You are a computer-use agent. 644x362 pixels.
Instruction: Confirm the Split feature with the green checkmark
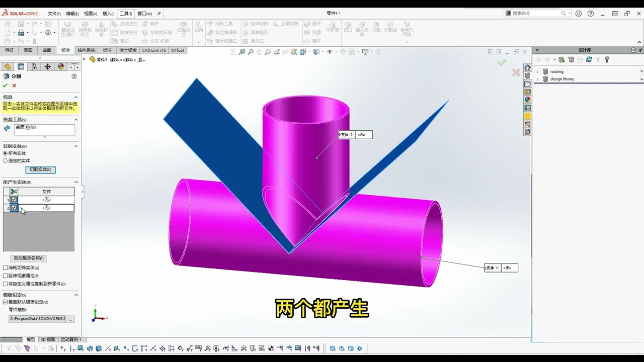click(6, 85)
